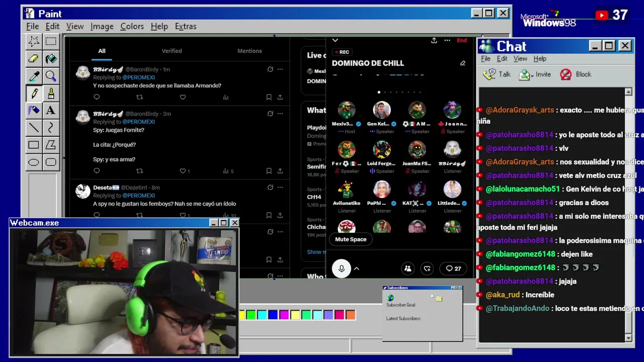
Task: Collapse the Space panel with the down chevron
Action: pyautogui.click(x=335, y=40)
